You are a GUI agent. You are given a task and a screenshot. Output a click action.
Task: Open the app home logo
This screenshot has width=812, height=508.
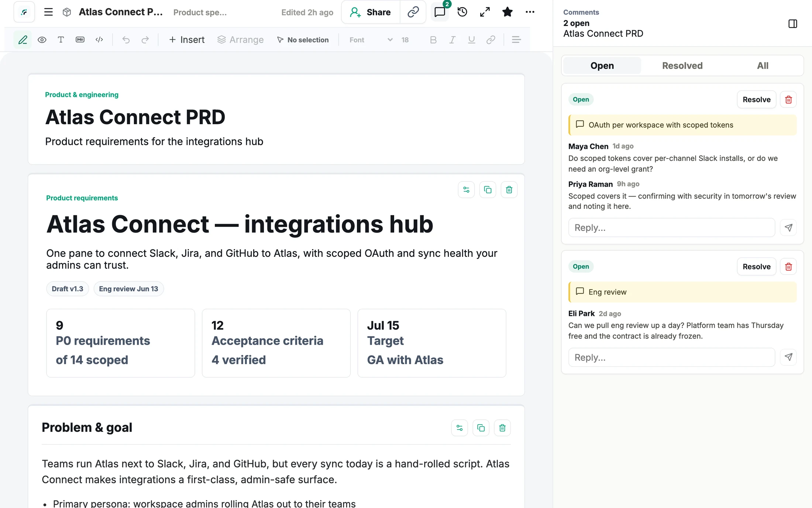click(x=24, y=12)
